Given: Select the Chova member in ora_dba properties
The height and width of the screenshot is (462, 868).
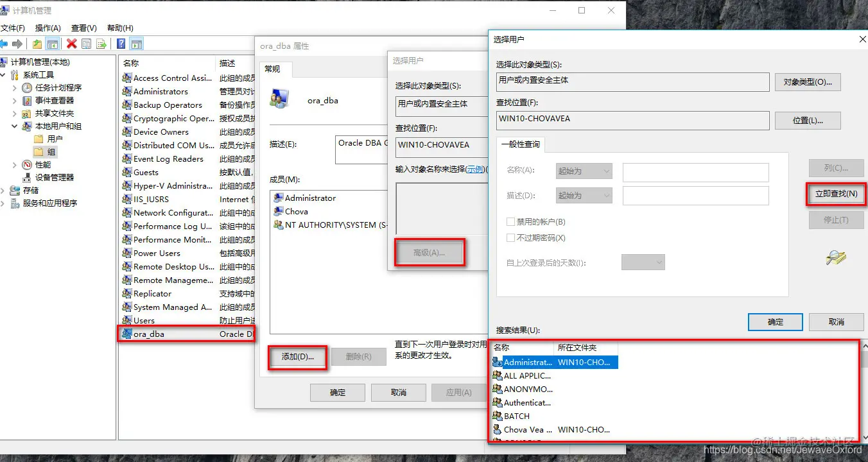Looking at the screenshot, I should pyautogui.click(x=291, y=212).
